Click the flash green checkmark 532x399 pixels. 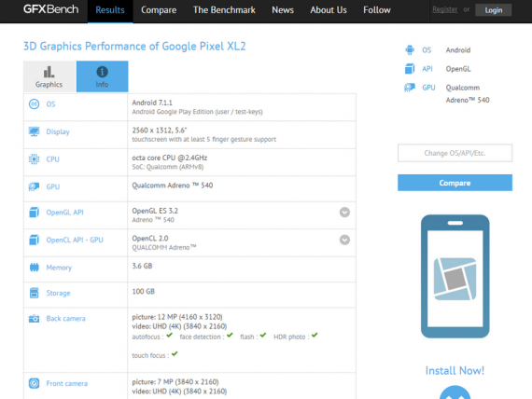[263, 336]
